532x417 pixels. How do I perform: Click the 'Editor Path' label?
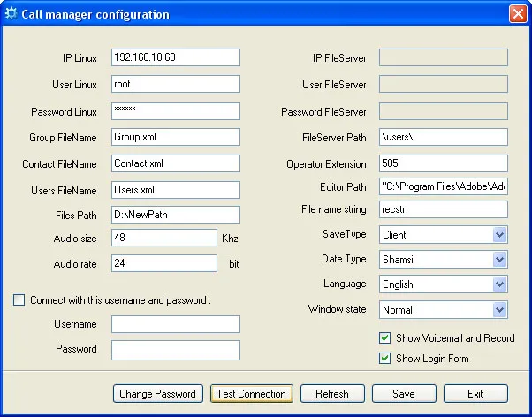click(343, 187)
